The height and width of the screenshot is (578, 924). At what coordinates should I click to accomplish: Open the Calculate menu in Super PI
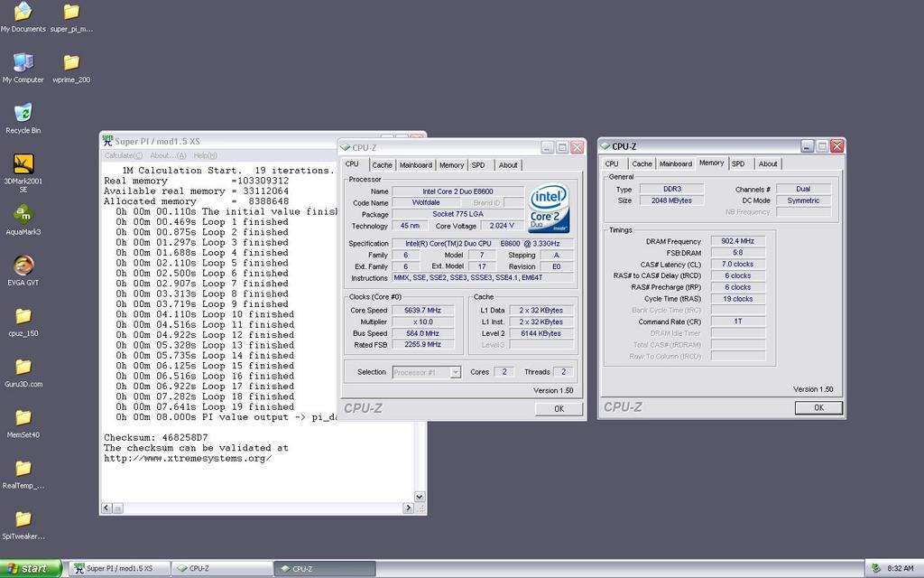click(123, 155)
